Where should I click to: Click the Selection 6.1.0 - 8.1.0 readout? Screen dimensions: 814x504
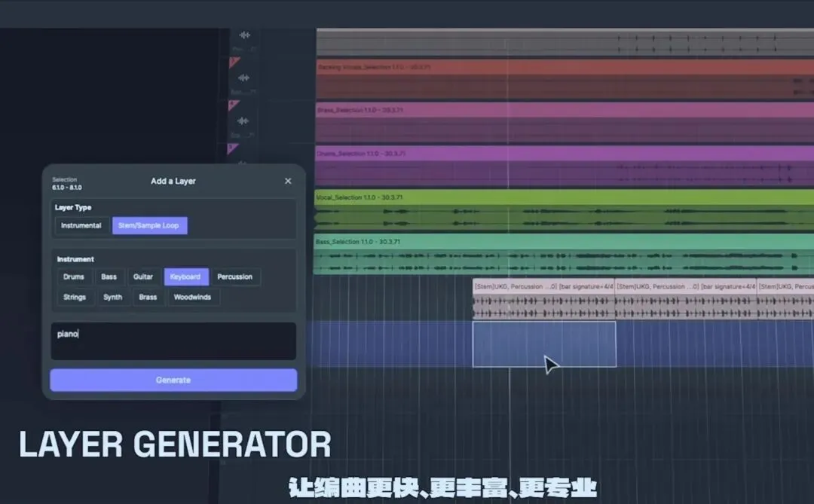67,184
